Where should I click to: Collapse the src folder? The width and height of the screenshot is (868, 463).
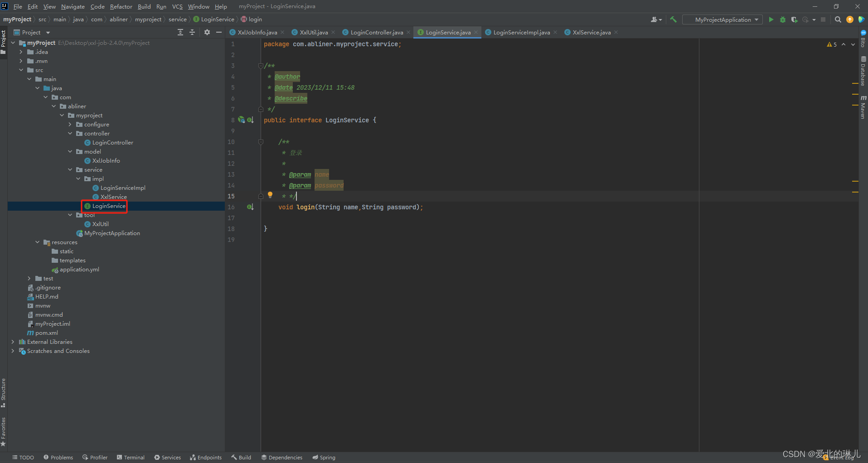(21, 70)
